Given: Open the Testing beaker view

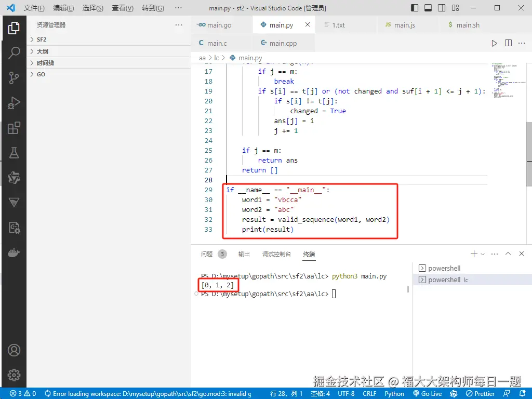Looking at the screenshot, I should pyautogui.click(x=14, y=153).
